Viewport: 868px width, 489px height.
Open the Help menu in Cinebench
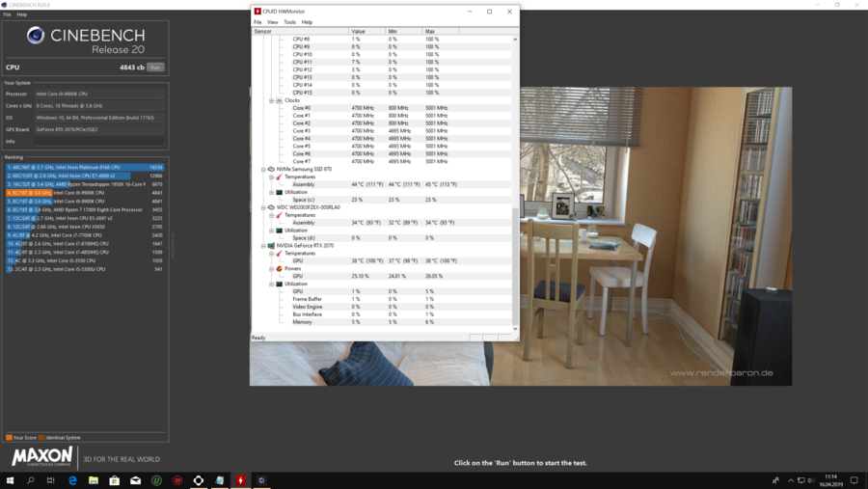point(21,14)
